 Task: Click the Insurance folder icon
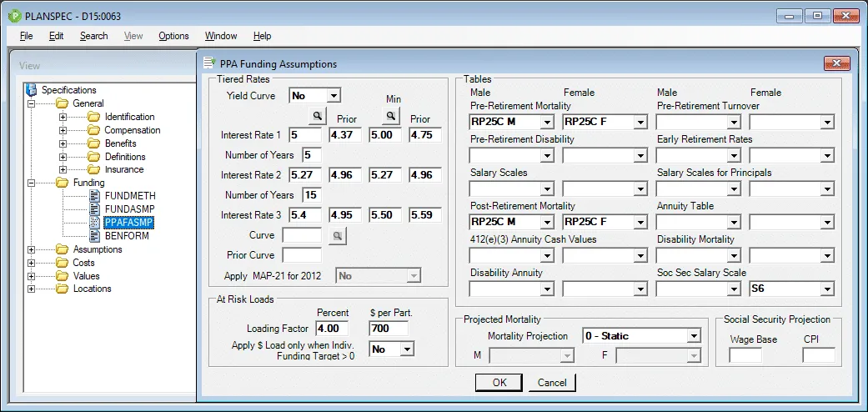pos(93,170)
